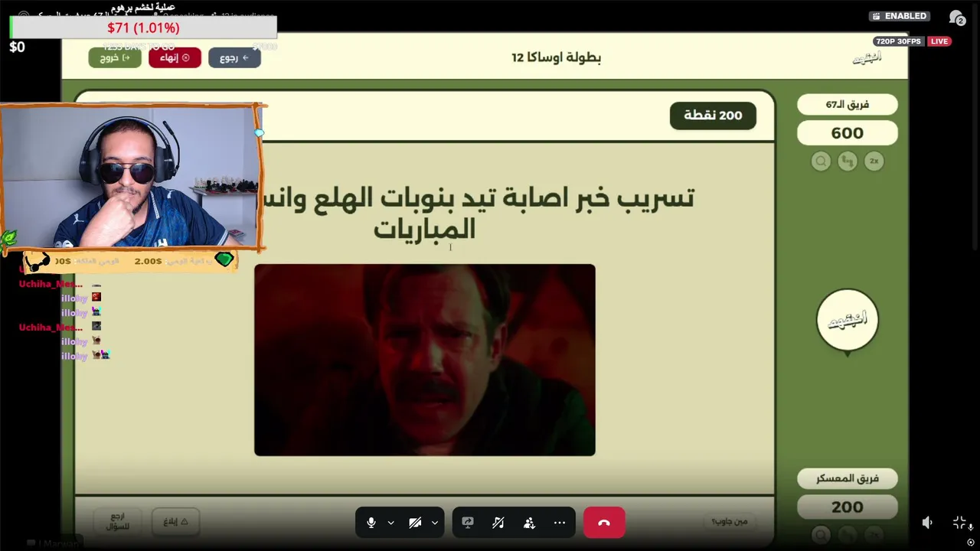The width and height of the screenshot is (980, 551).
Task: Click the round game logo speech bubble
Action: coord(848,321)
